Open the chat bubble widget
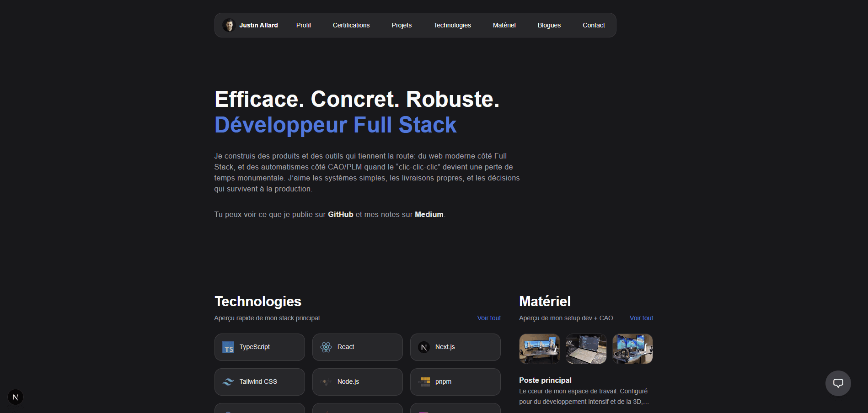This screenshot has height=413, width=868. coord(838,383)
